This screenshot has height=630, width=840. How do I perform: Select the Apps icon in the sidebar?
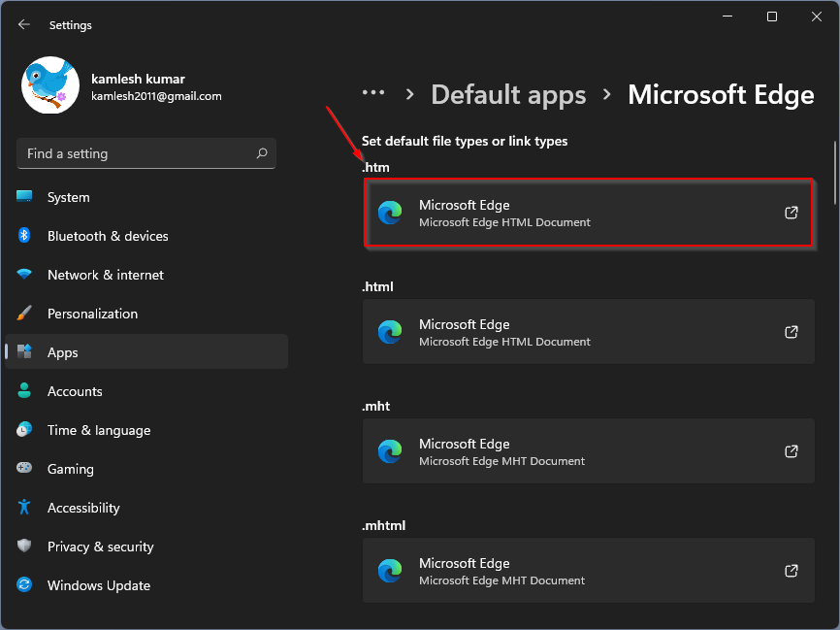pos(26,352)
